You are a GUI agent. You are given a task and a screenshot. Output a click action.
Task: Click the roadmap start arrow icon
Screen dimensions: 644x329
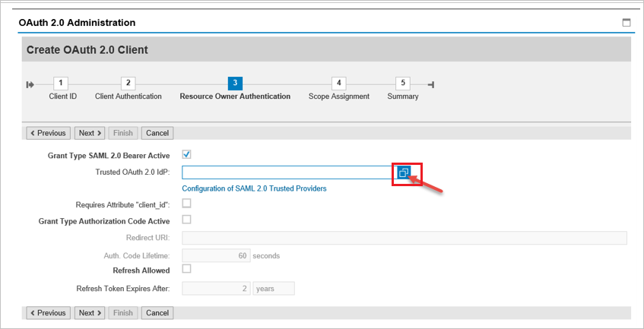click(x=30, y=84)
